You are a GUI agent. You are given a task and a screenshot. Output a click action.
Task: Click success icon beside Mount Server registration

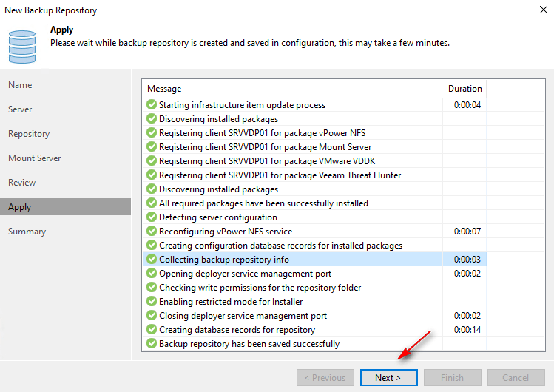[152, 147]
